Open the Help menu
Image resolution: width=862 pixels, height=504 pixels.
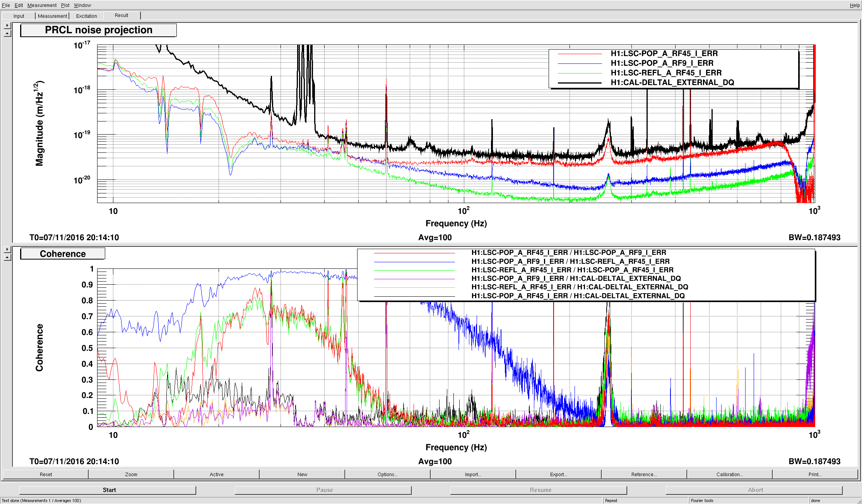[x=855, y=5]
